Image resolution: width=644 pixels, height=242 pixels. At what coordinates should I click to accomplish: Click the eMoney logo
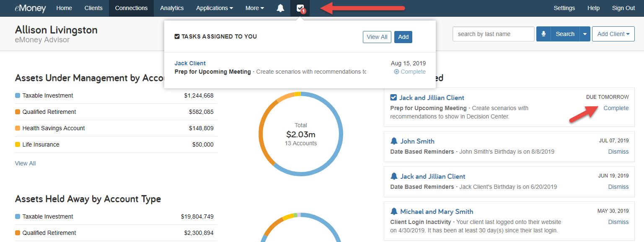(x=30, y=8)
